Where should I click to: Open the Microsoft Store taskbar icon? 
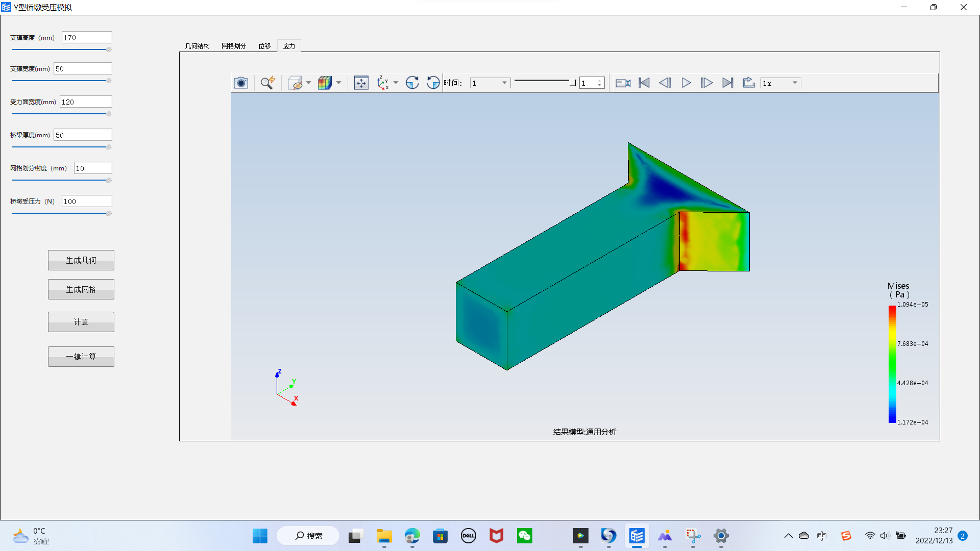click(440, 536)
